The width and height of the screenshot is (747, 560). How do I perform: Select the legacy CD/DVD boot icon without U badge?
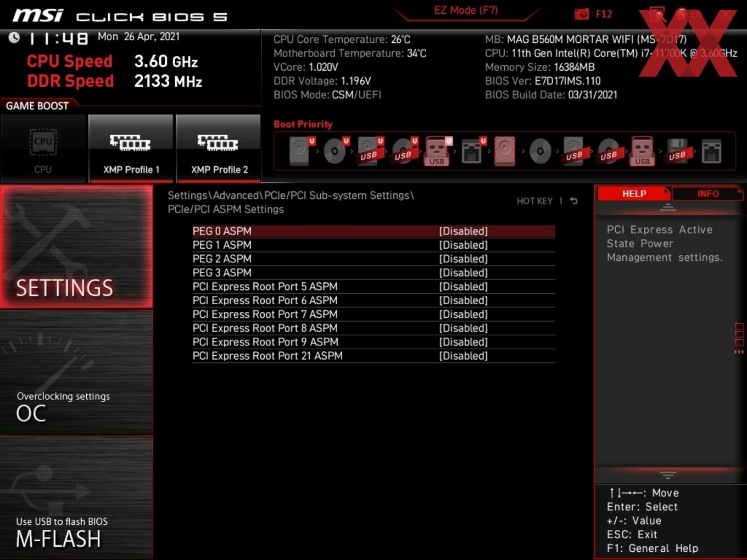tap(540, 151)
